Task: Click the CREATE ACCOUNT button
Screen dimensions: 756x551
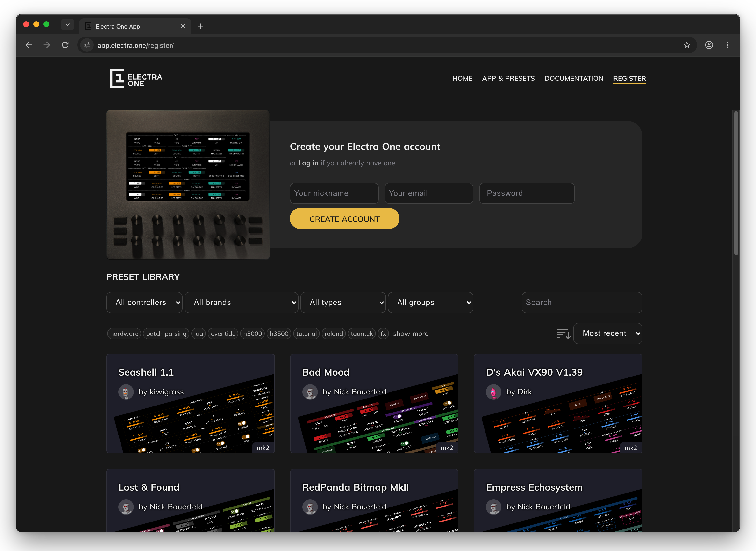Action: pos(344,219)
